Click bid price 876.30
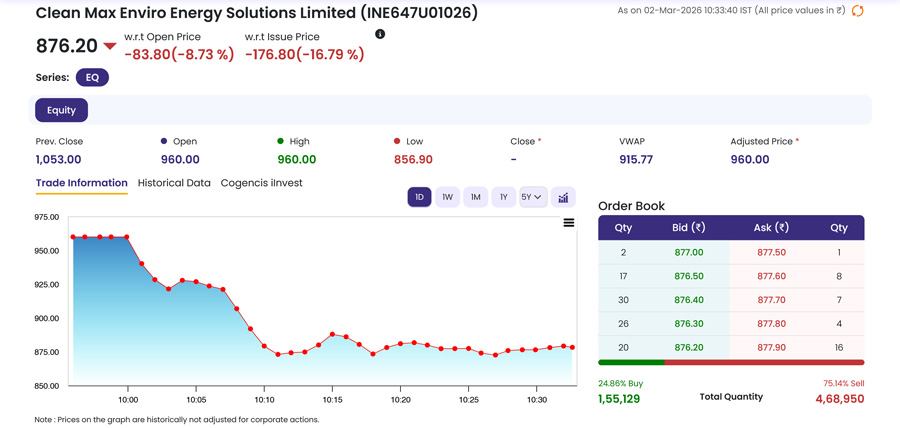The width and height of the screenshot is (900, 428). (x=688, y=324)
